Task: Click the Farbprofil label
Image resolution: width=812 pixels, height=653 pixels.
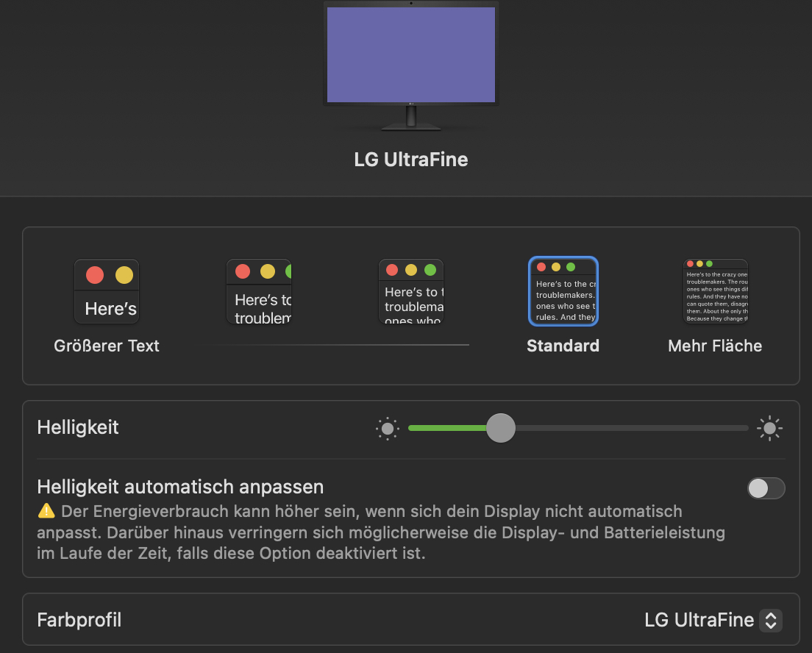Action: click(79, 620)
